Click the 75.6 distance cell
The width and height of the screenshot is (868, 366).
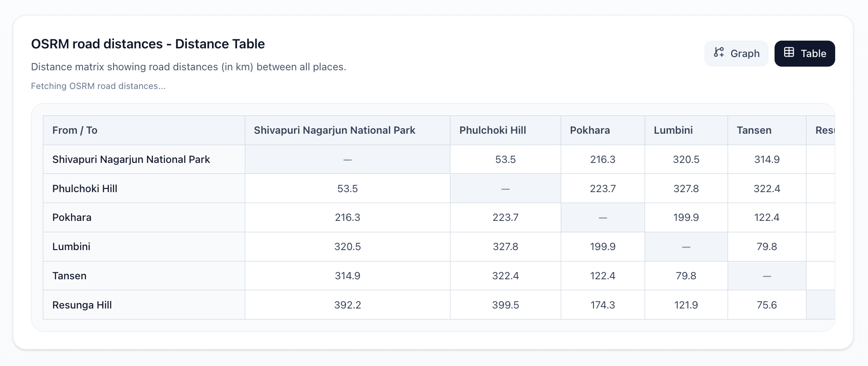point(767,305)
